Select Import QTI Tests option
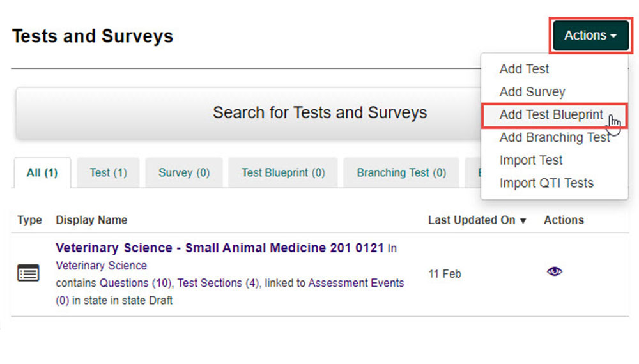This screenshot has width=639, height=364. 546,183
